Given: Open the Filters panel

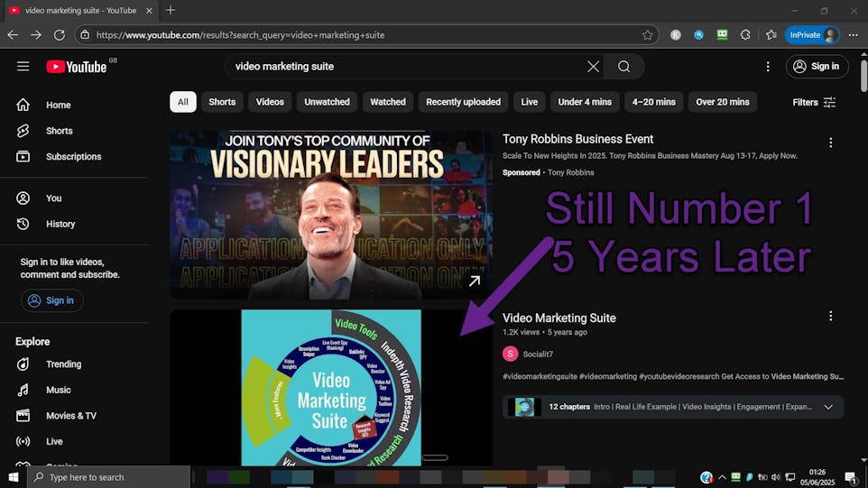Looking at the screenshot, I should tap(814, 102).
